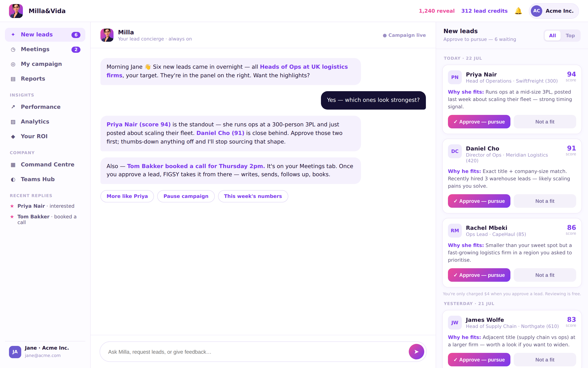The width and height of the screenshot is (588, 368).
Task: Click the RM initials avatar
Action: click(x=455, y=230)
